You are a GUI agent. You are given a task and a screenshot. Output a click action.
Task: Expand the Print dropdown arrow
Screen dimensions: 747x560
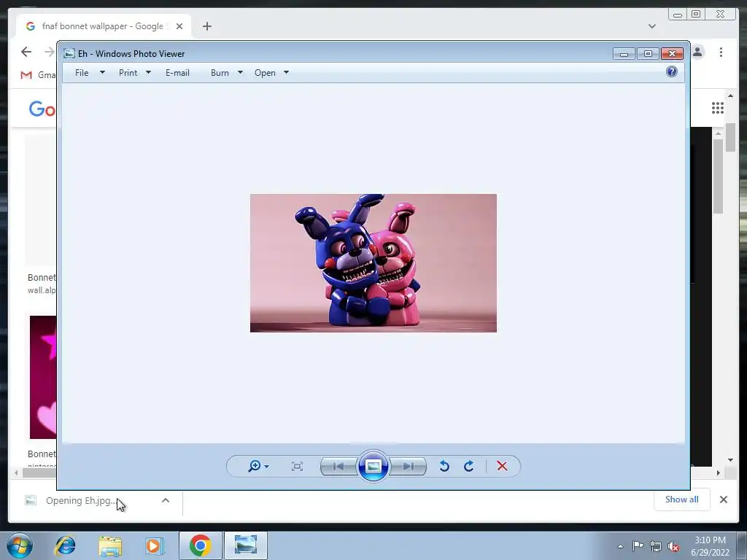coord(148,72)
